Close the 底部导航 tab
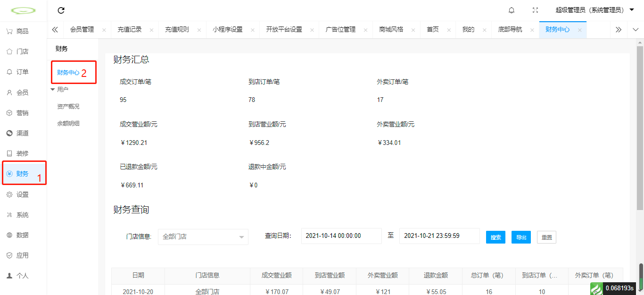The image size is (644, 295). 532,30
